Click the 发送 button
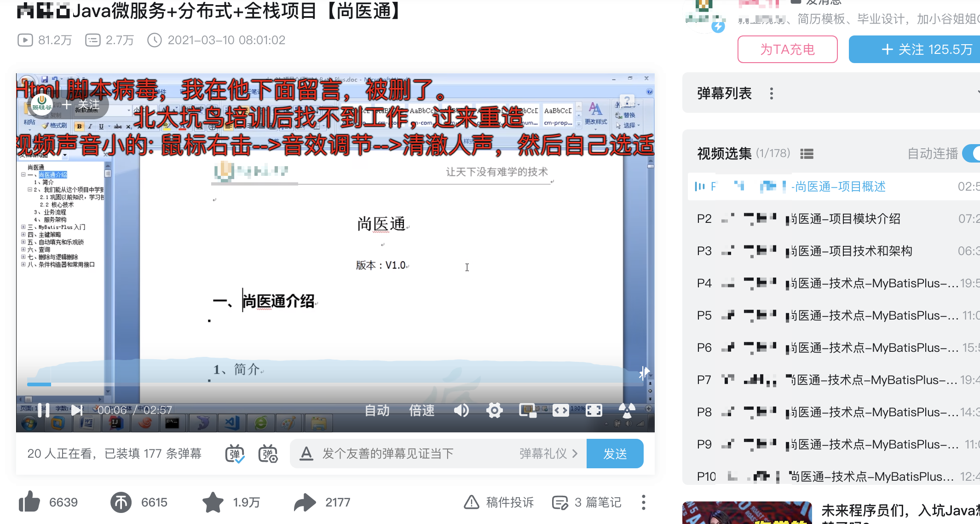This screenshot has height=524, width=980. point(615,454)
